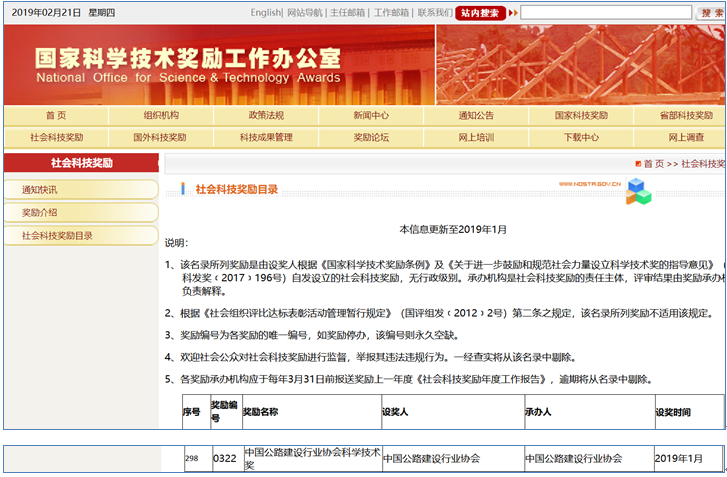Screen dimensions: 727x477
Task: Open 社会科技奖励 in navigation bar
Action: point(56,137)
